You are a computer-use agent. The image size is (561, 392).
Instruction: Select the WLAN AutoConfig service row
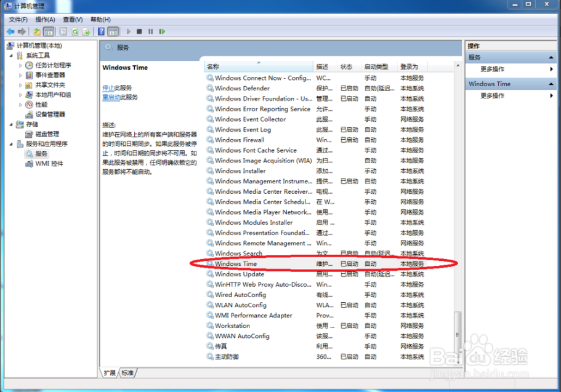(315, 305)
